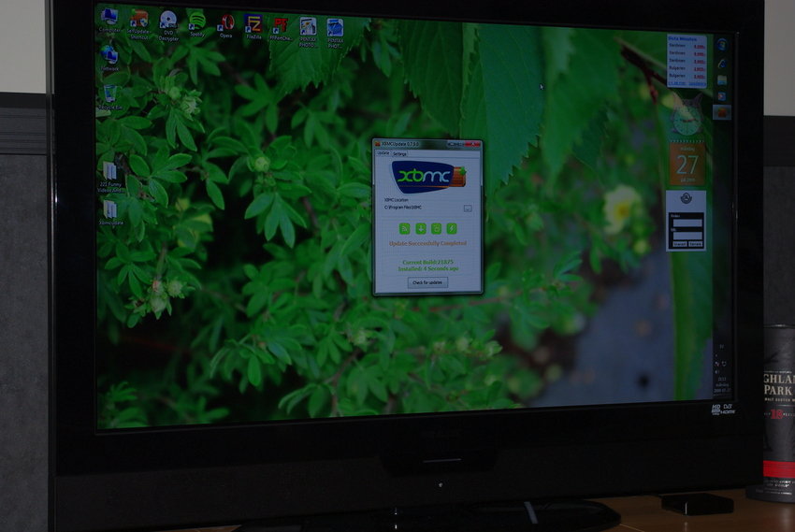Click the second input field in bottom gadget
Viewport: 795px width, 532px height.
click(x=687, y=236)
